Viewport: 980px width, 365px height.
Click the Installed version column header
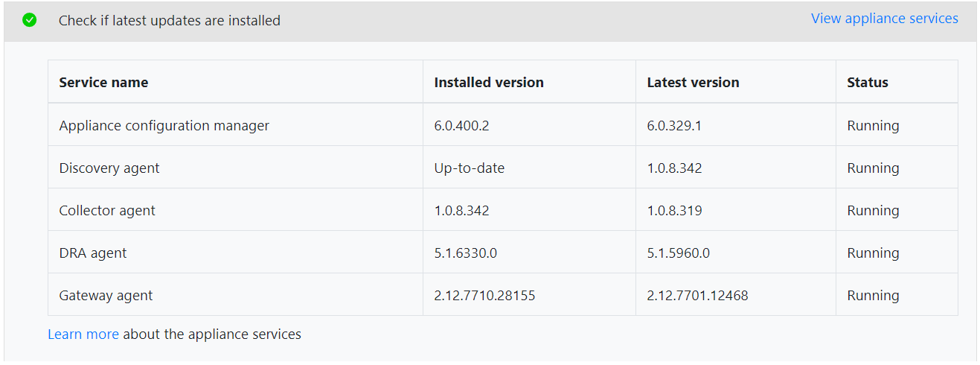point(488,83)
